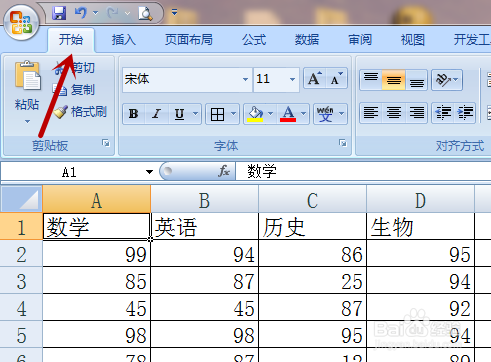The height and width of the screenshot is (362, 491).
Task: Open the 宋体 font name dropdown
Action: (x=245, y=79)
